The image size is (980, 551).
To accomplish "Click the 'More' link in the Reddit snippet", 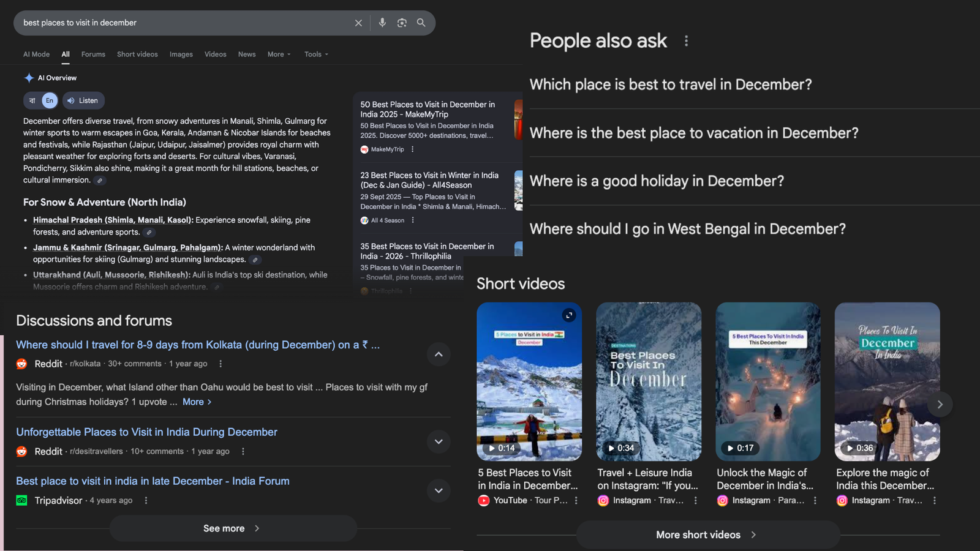I will (x=197, y=402).
